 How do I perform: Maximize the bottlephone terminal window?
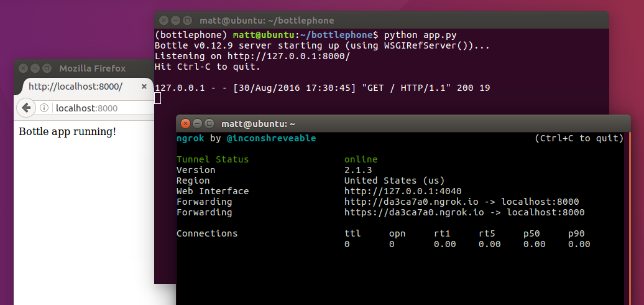(187, 20)
